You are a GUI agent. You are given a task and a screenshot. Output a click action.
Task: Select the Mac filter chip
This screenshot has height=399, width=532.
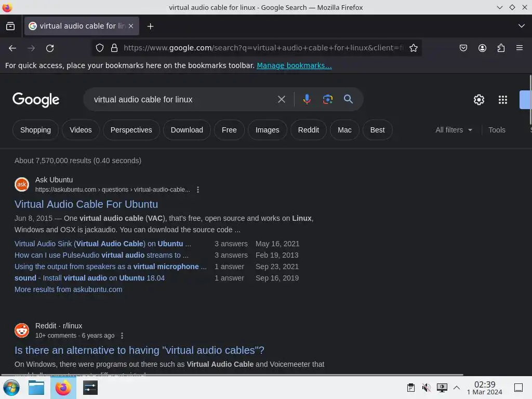(345, 130)
